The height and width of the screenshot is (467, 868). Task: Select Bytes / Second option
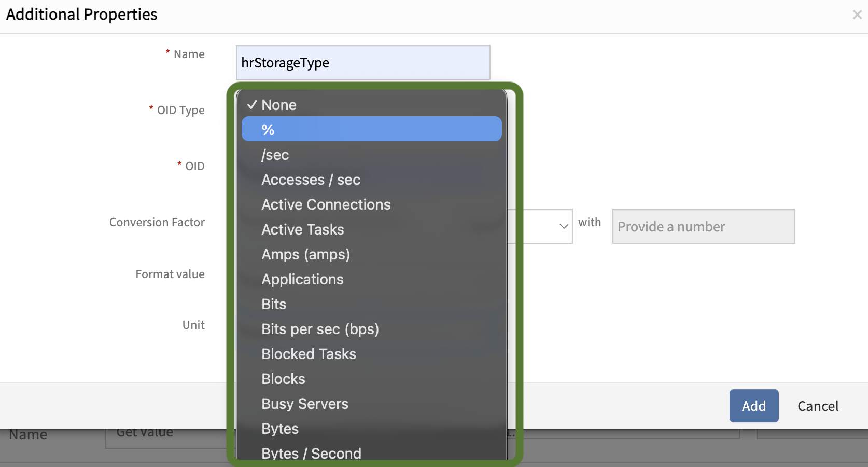click(311, 452)
